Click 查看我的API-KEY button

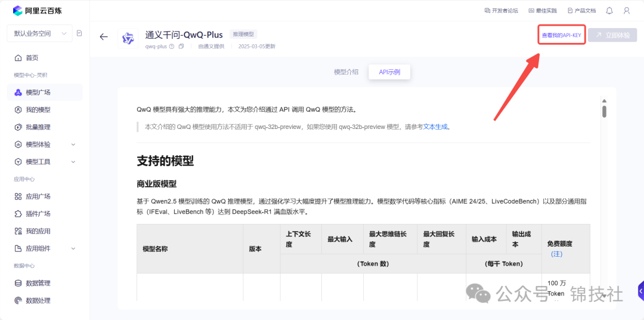pyautogui.click(x=561, y=35)
